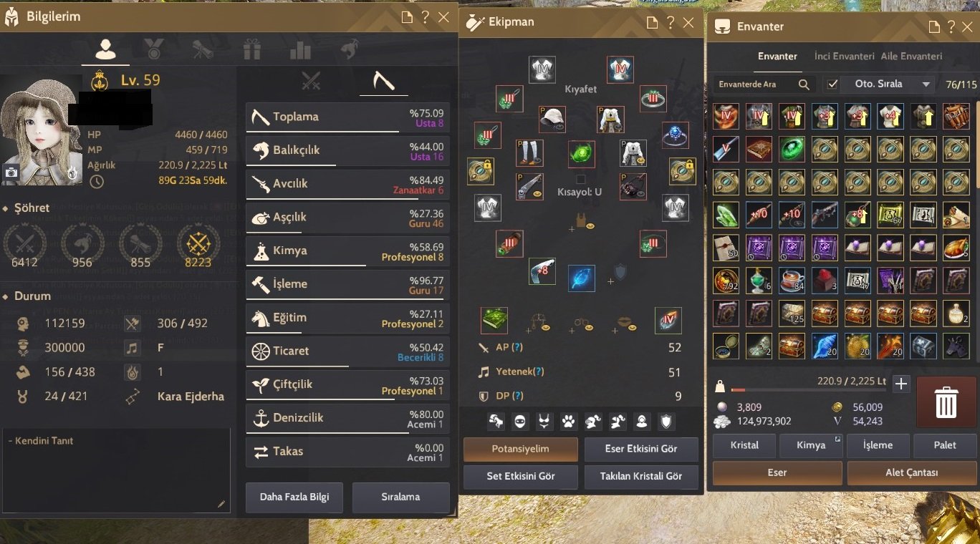Toggle the small checkbox above Kısayol: U

click(581, 179)
